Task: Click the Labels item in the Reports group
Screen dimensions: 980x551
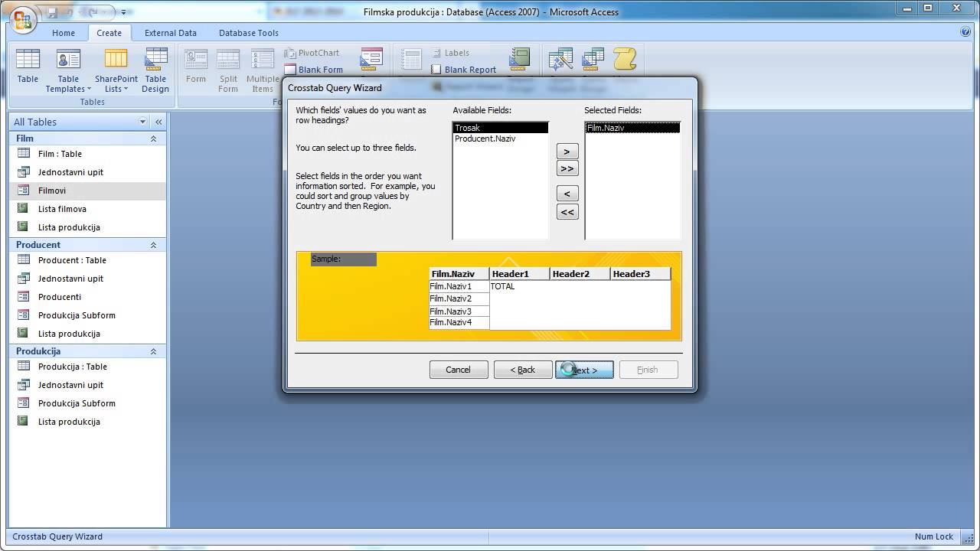Action: point(450,53)
